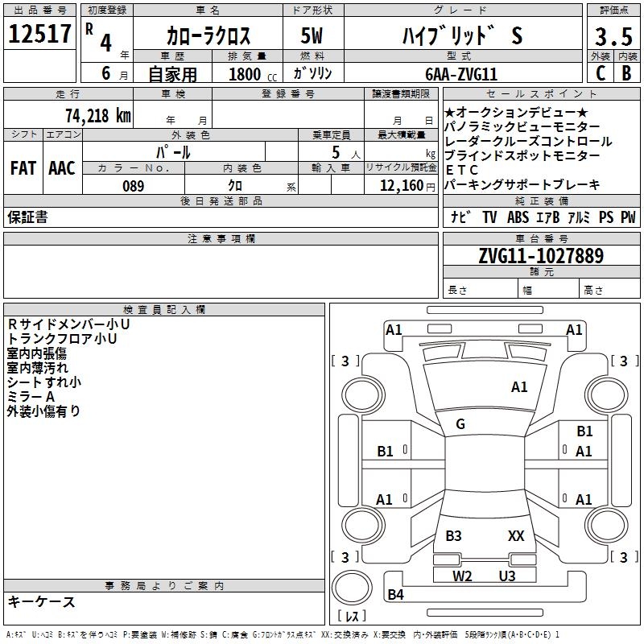Select inspector note Rサイドメンバー小U

(x=68, y=324)
